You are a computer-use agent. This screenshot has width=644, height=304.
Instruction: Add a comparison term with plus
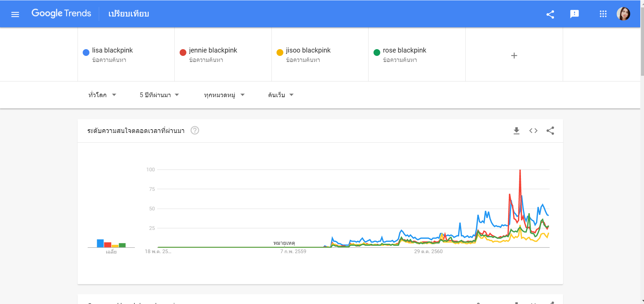point(514,56)
